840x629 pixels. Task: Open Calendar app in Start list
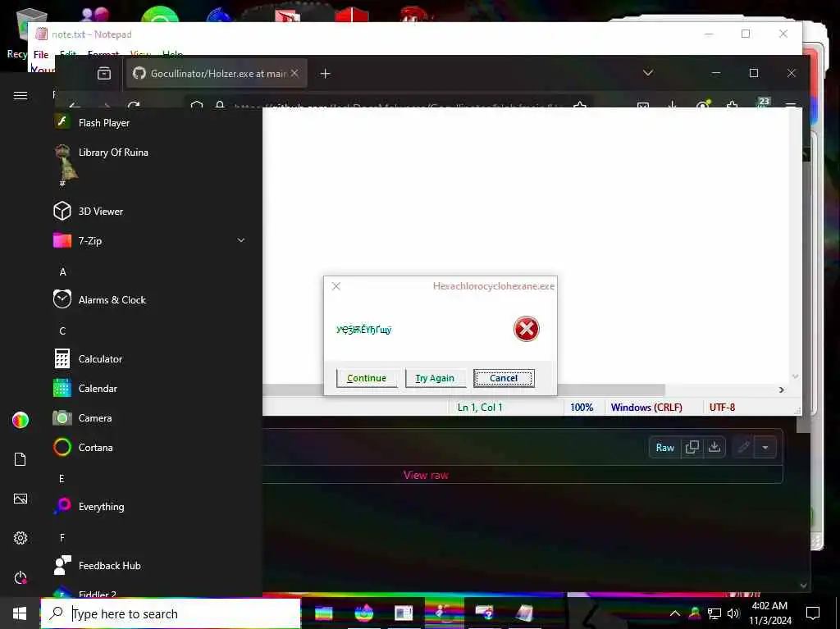point(98,389)
